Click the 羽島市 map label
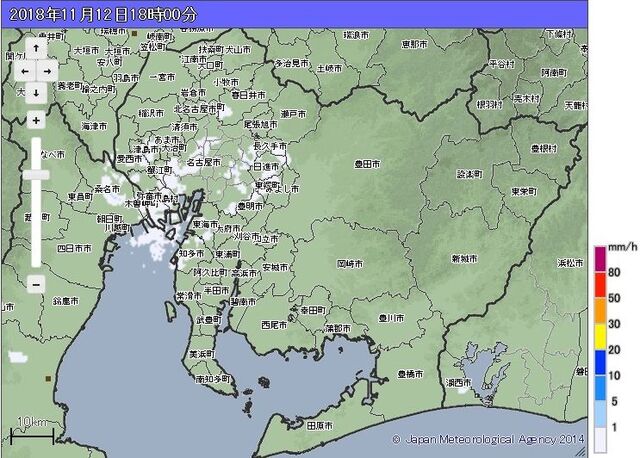This screenshot has width=640, height=458. (126, 78)
